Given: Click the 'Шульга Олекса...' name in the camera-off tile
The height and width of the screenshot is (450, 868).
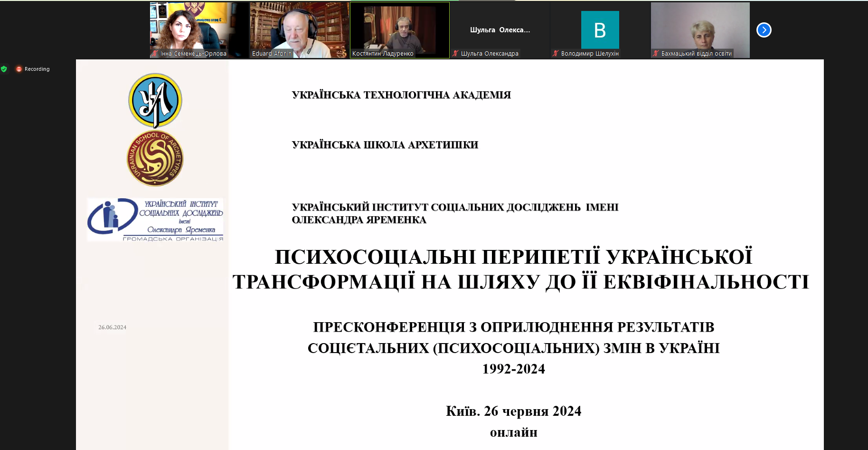Looking at the screenshot, I should tap(500, 29).
